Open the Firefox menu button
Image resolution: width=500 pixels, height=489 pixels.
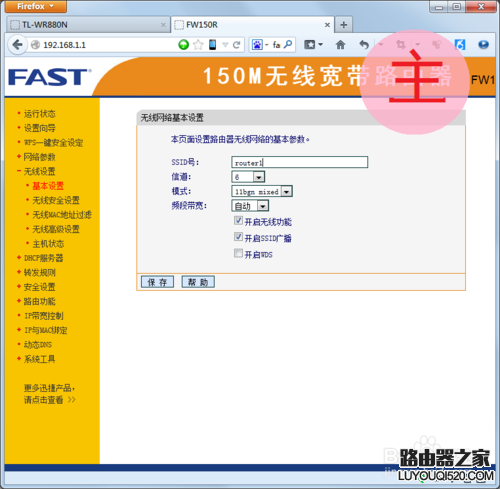point(35,6)
